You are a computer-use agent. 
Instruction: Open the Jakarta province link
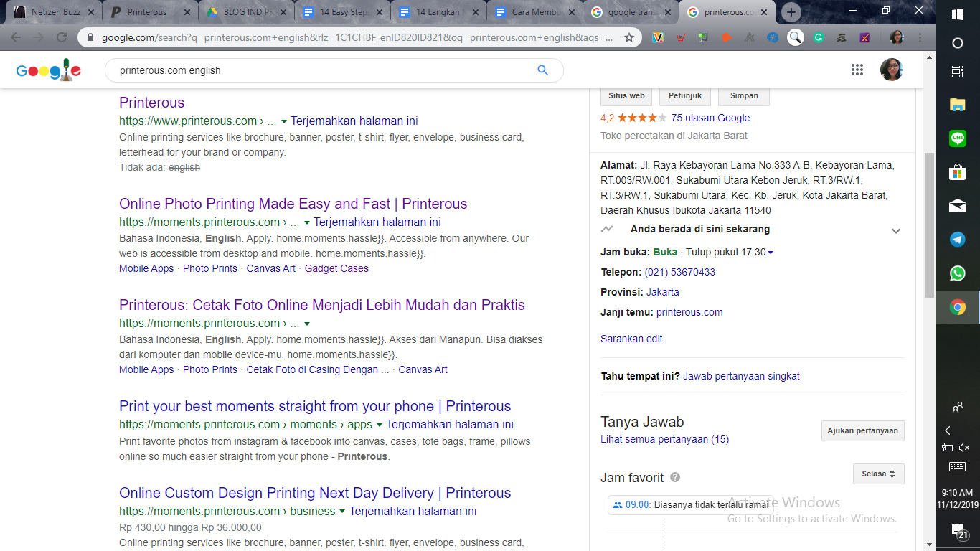pyautogui.click(x=662, y=292)
